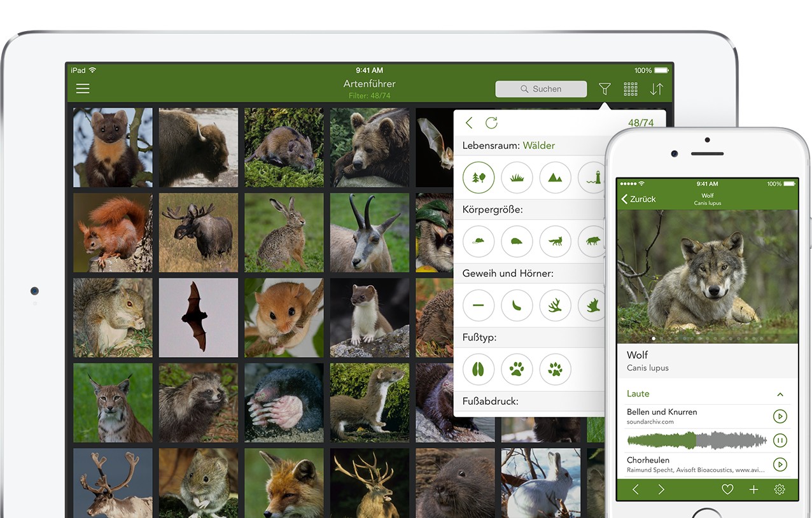
Task: Add Wolf to favorites with heart icon
Action: [x=727, y=489]
